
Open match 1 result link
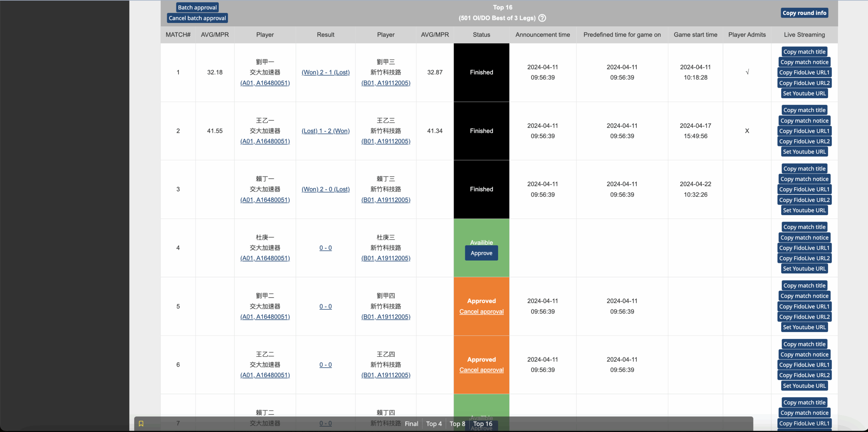pos(325,72)
